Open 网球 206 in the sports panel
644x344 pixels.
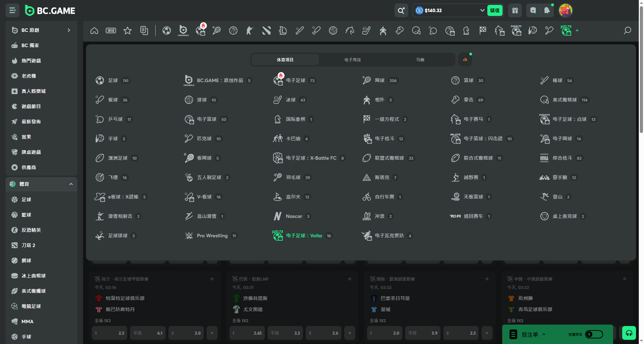pyautogui.click(x=380, y=80)
